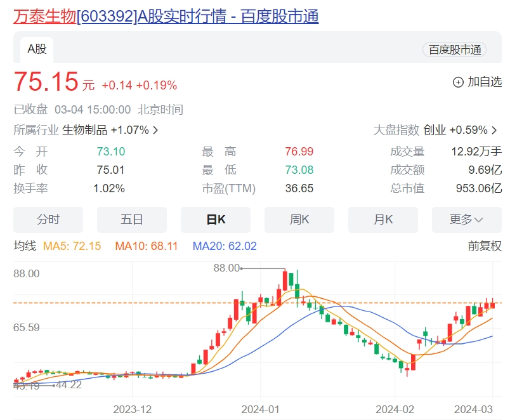This screenshot has width=510, height=420.
Task: Click the plus icon beside 加自选
Action: [x=458, y=82]
